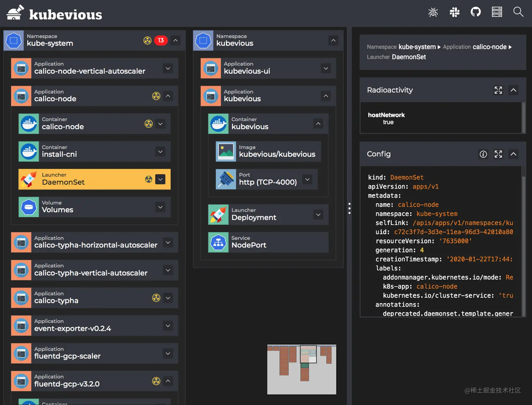Click kube-system in the breadcrumb path
The width and height of the screenshot is (532, 405).
pyautogui.click(x=417, y=47)
